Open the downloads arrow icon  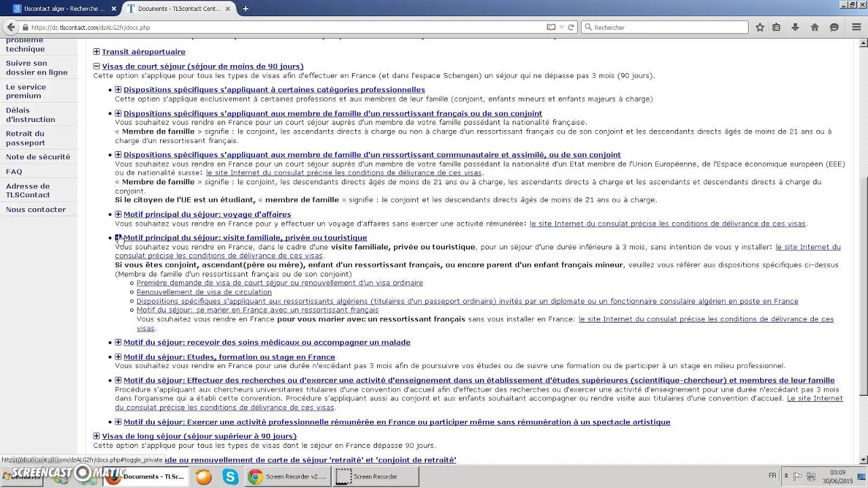795,28
